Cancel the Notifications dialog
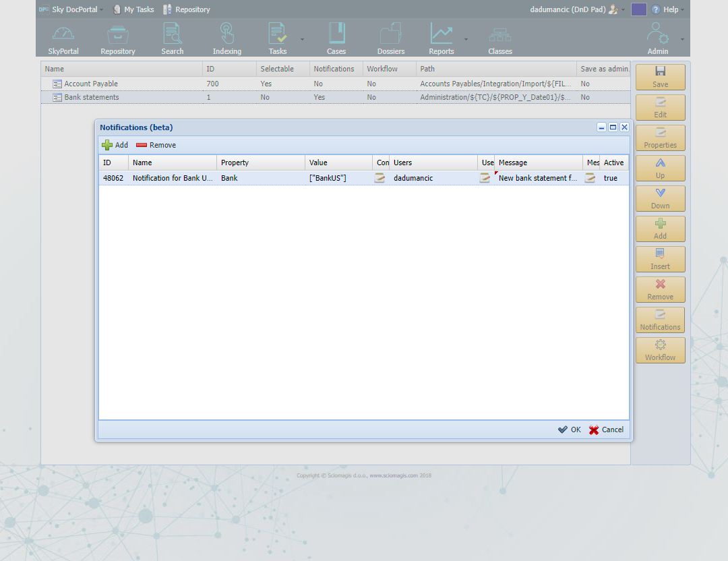Screen dimensions: 728x561 coord(607,430)
